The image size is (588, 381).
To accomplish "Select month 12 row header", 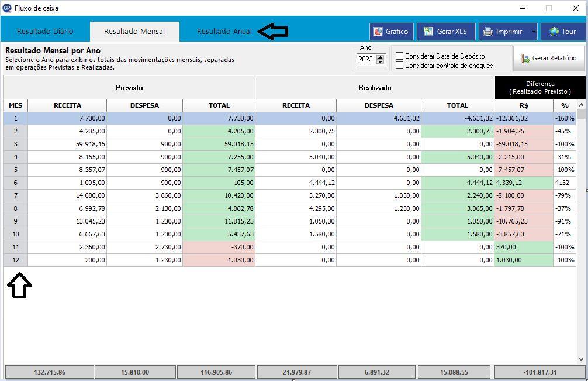I will [16, 260].
